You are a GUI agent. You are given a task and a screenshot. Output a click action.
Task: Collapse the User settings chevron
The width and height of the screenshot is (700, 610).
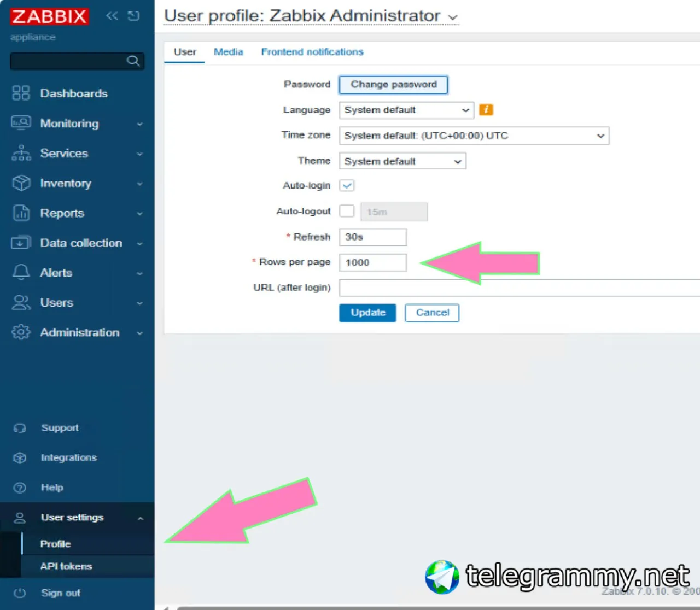[x=140, y=518]
